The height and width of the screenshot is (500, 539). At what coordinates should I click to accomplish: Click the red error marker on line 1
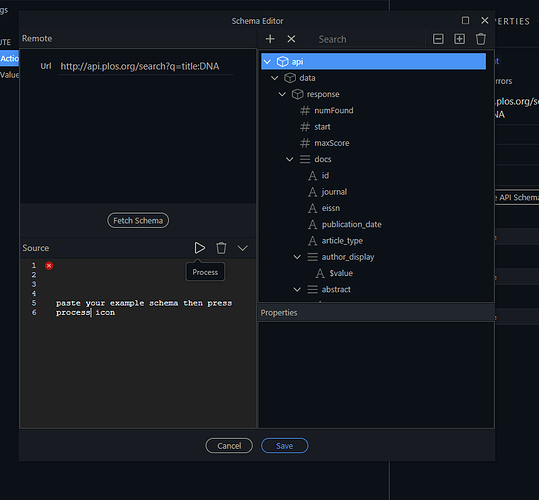tap(49, 265)
